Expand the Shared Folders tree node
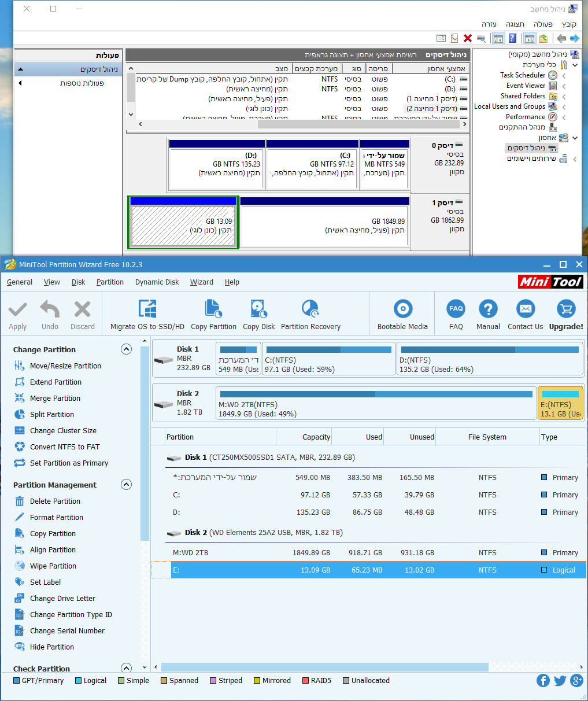 (564, 97)
